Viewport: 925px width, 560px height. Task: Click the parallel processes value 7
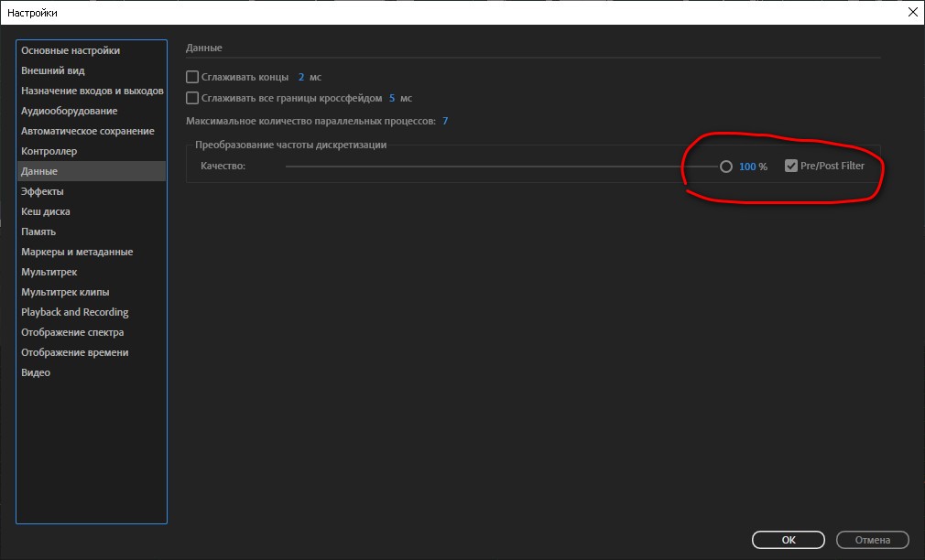[x=445, y=121]
